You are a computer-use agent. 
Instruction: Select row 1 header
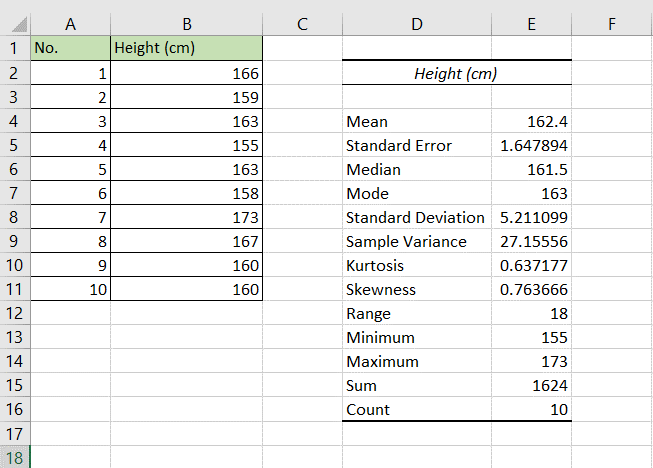pos(15,48)
